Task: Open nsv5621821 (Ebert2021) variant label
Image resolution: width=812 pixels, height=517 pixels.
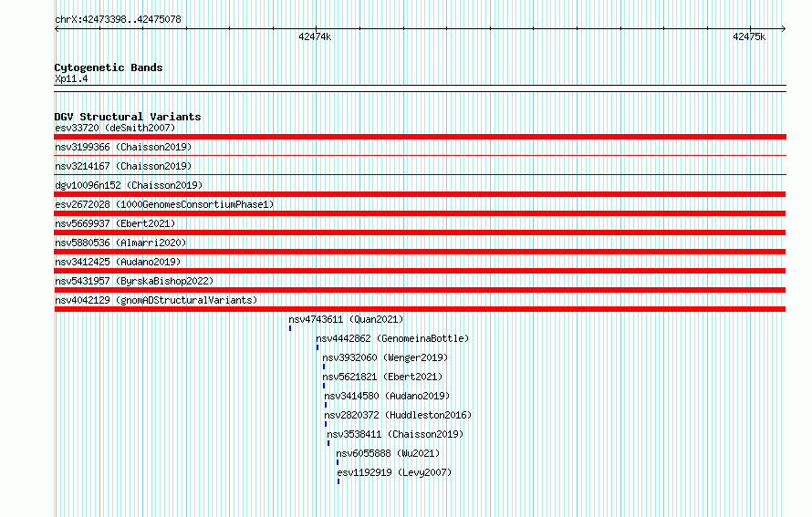Action: coord(382,377)
